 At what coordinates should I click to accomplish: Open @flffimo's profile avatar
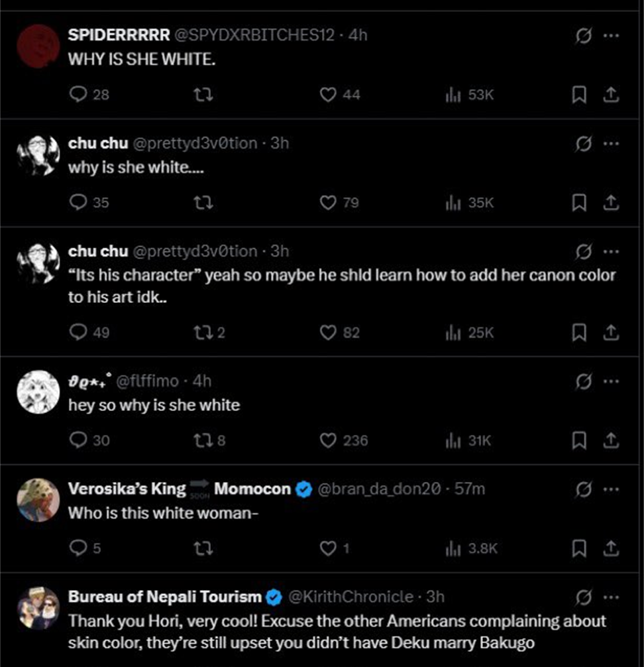pyautogui.click(x=38, y=392)
